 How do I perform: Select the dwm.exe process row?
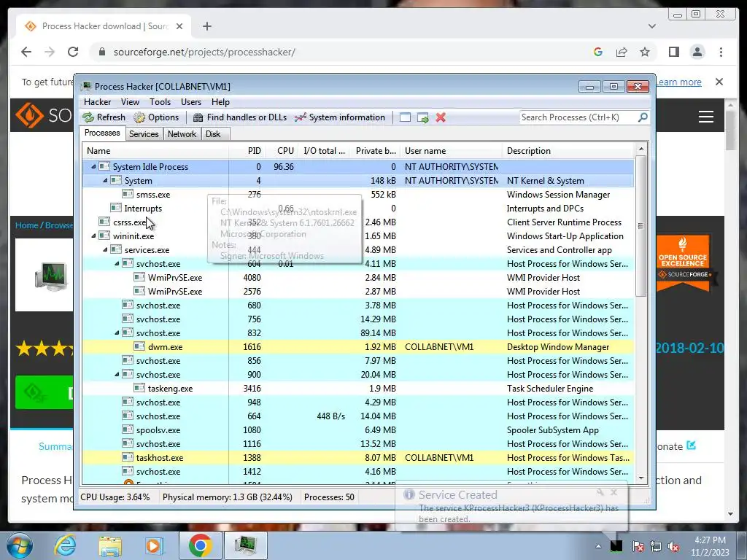357,346
